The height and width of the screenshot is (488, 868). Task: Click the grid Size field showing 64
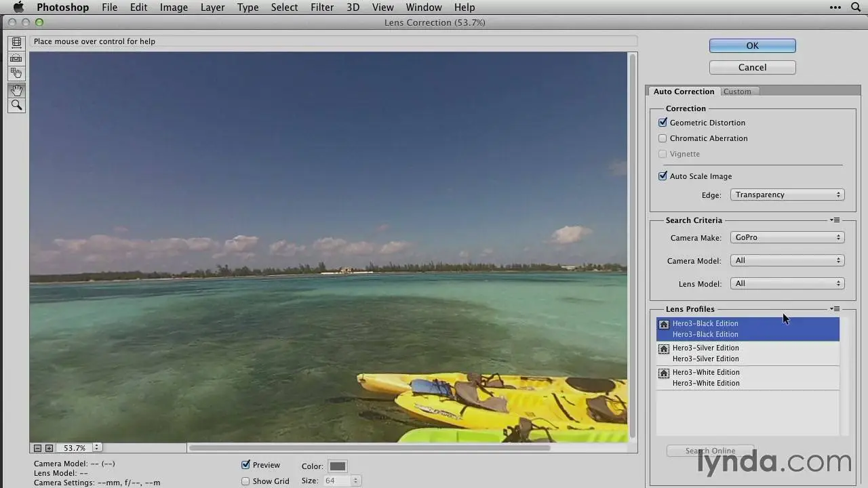pyautogui.click(x=336, y=481)
